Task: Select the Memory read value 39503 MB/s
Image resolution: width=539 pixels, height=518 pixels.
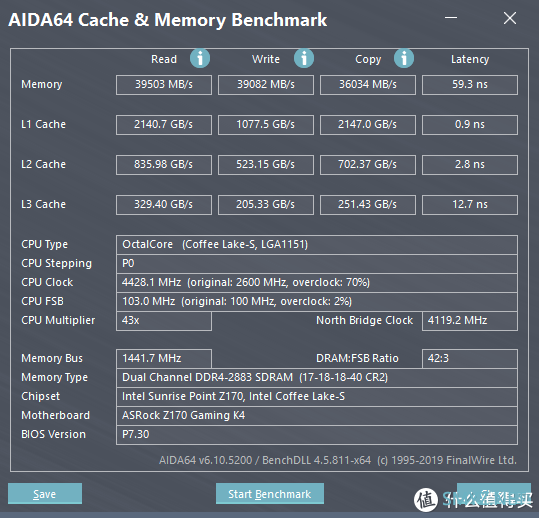Action: pos(164,85)
